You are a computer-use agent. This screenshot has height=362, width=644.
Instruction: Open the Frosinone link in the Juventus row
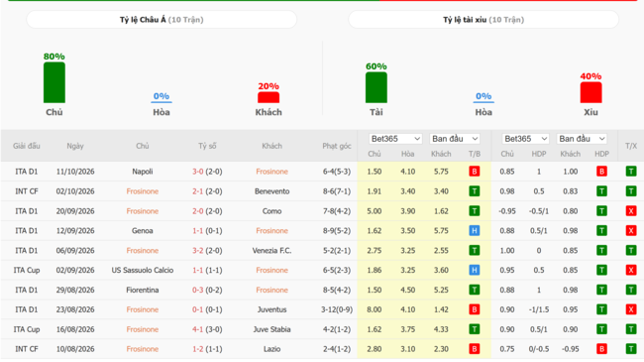pos(142,309)
